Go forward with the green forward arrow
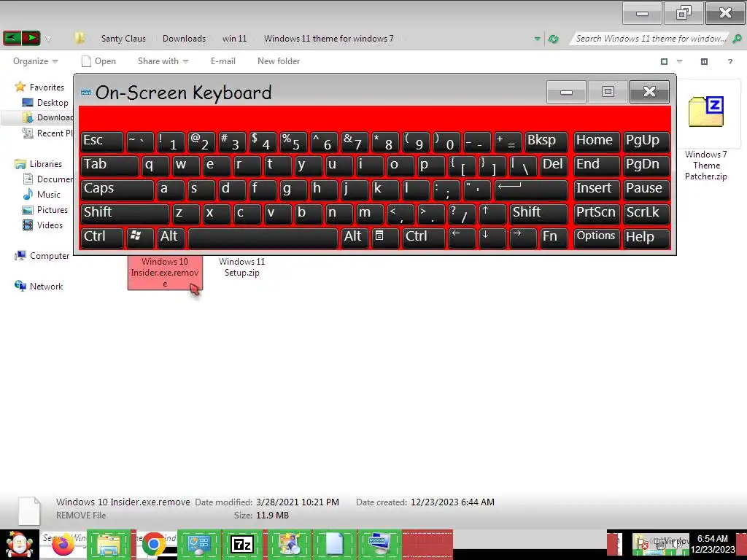747x560 pixels. pos(31,38)
